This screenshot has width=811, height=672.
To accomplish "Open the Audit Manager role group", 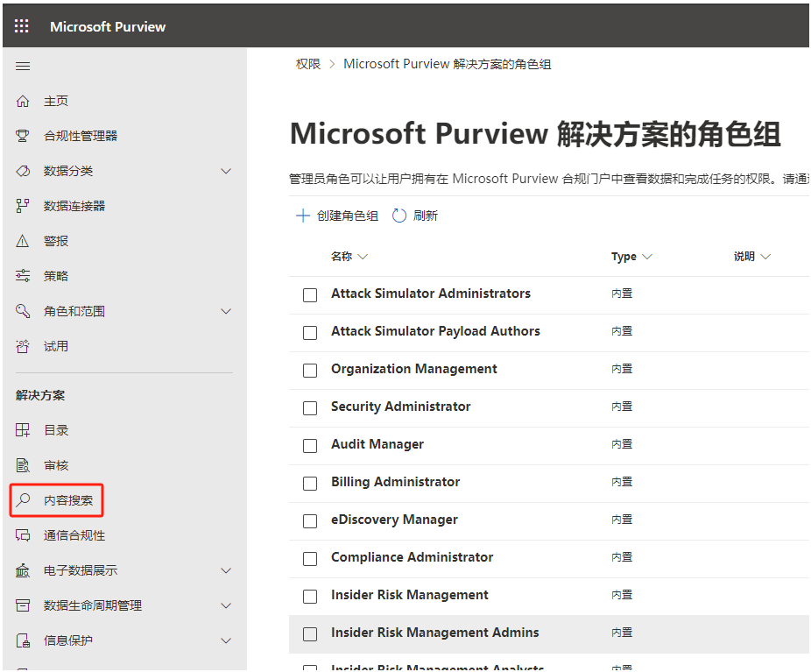I will click(377, 444).
